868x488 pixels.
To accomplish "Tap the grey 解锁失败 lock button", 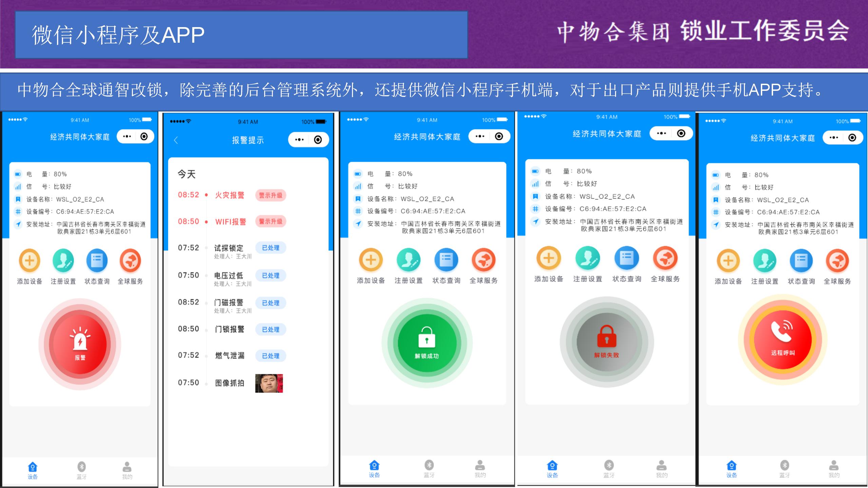I will tap(607, 342).
